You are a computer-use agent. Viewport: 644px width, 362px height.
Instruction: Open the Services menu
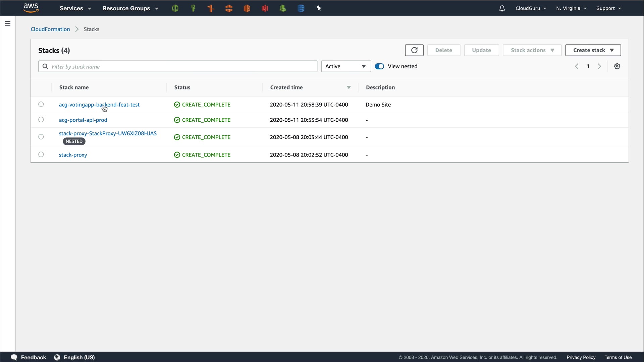[x=75, y=8]
